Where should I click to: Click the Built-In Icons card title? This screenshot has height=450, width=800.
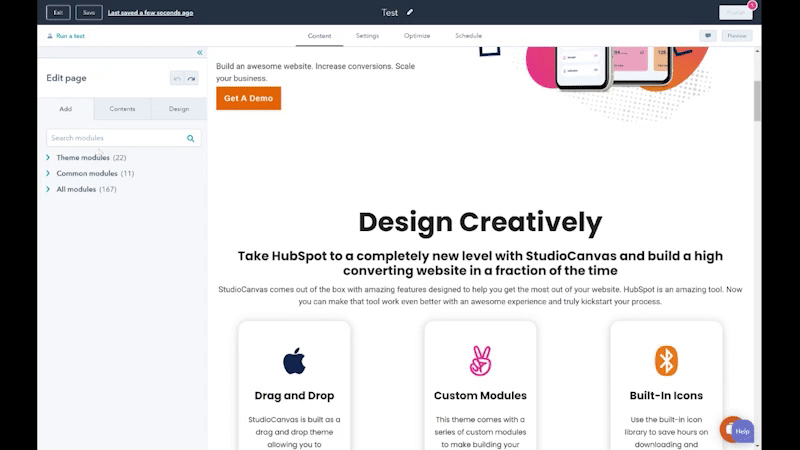[666, 395]
